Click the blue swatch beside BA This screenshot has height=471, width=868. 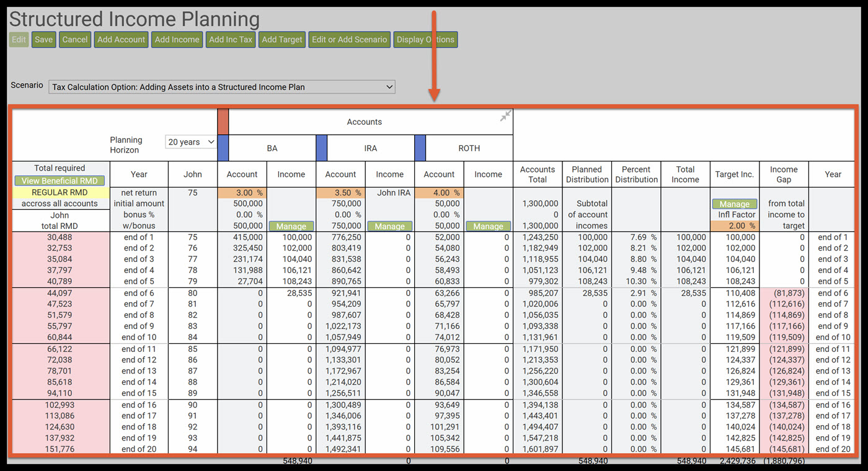click(223, 148)
